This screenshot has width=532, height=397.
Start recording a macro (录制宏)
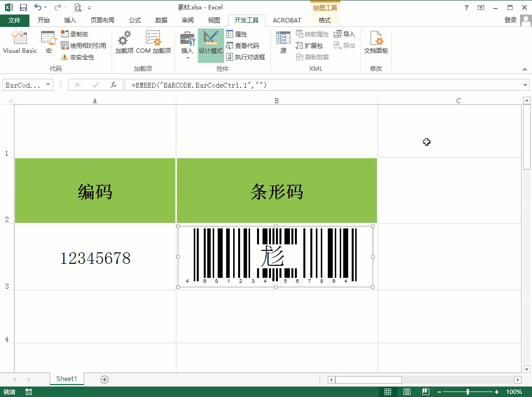(75, 34)
